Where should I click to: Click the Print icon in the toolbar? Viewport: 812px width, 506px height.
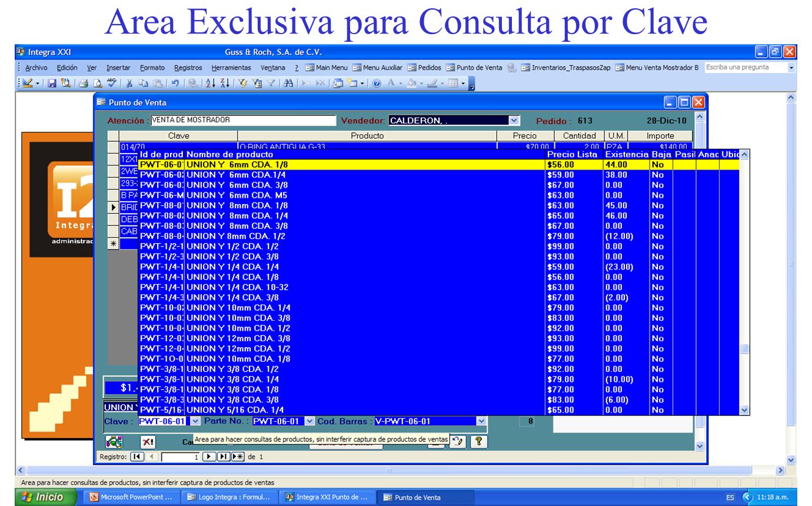point(83,84)
